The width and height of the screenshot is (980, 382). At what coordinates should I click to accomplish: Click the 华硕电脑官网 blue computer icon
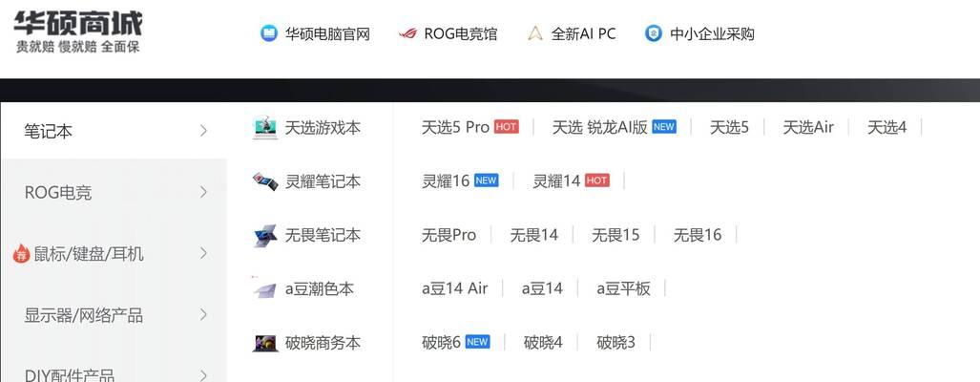269,33
